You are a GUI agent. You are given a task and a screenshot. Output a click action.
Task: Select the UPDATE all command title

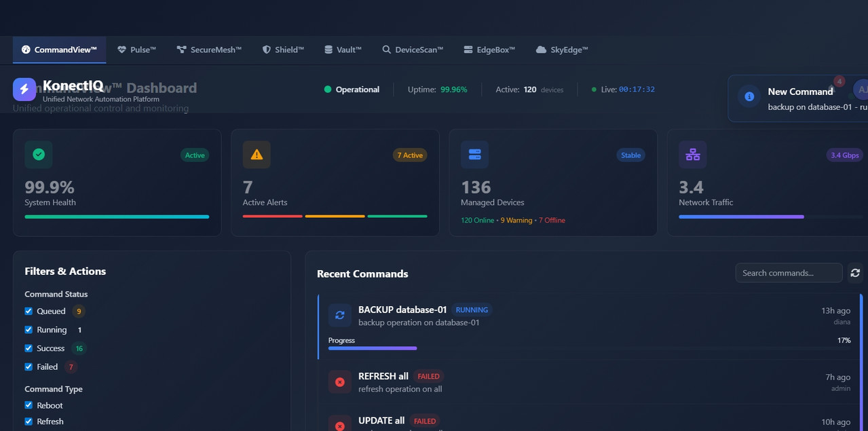point(381,421)
